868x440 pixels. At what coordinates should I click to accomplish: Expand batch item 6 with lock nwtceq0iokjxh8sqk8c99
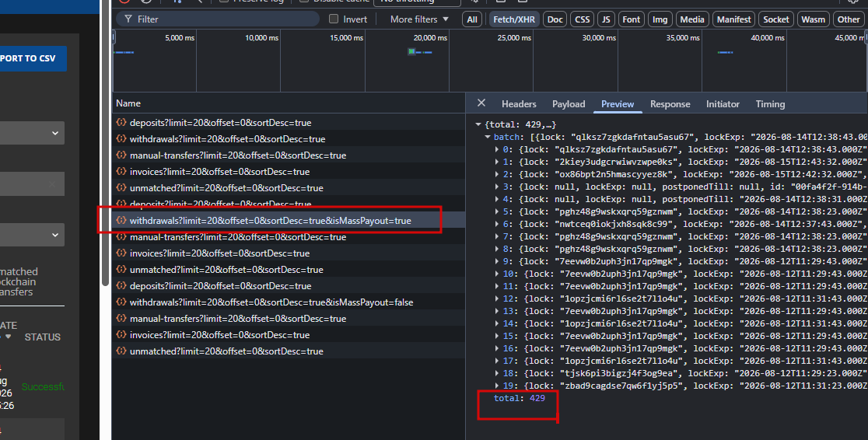click(x=496, y=224)
